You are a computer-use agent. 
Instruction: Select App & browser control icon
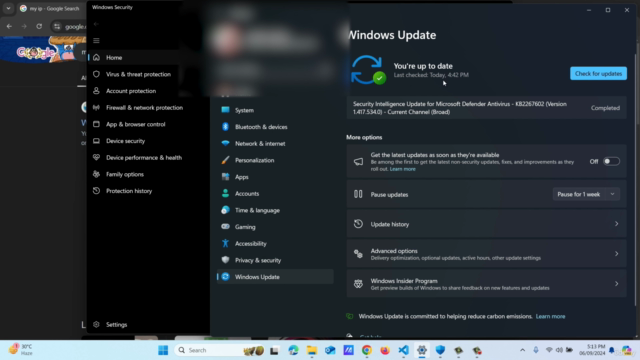pyautogui.click(x=96, y=124)
